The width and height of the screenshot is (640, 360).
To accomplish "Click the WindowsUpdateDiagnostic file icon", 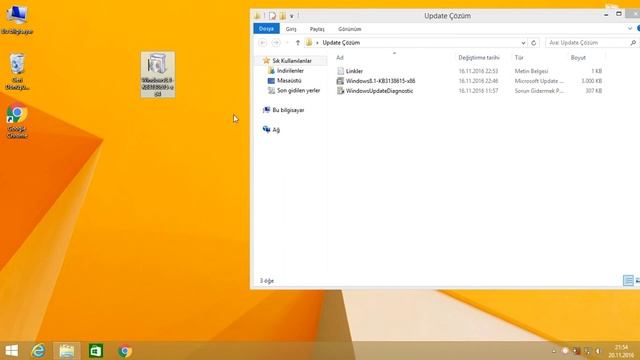I will [x=340, y=91].
